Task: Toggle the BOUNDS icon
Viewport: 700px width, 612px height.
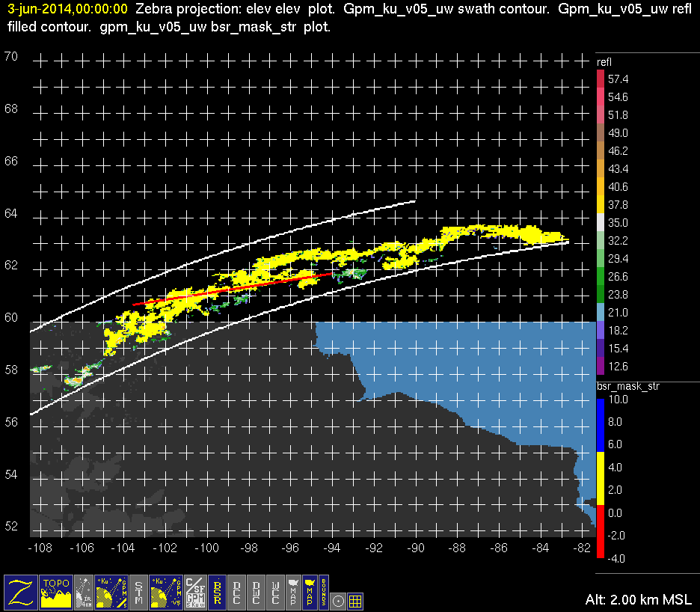Action: 323,591
